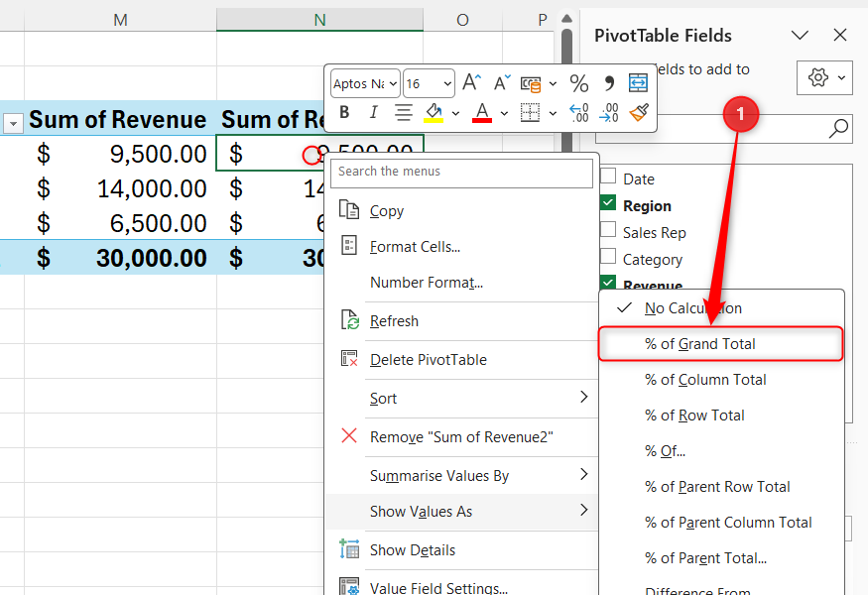Image resolution: width=868 pixels, height=595 pixels.
Task: Expand accounting format options arrow
Action: (553, 83)
